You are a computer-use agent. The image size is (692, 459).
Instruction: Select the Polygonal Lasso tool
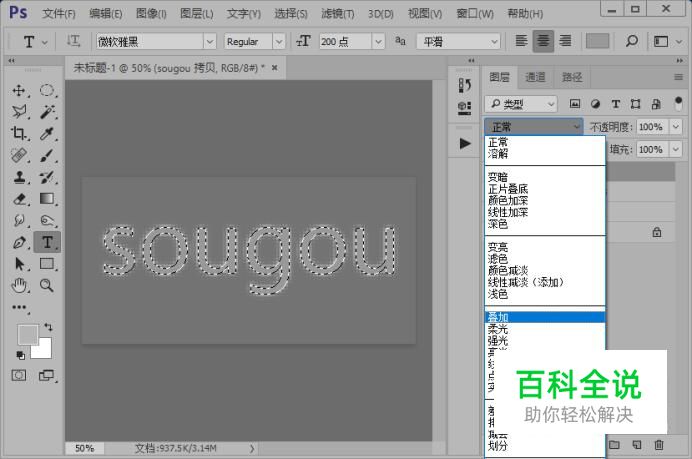[19, 112]
